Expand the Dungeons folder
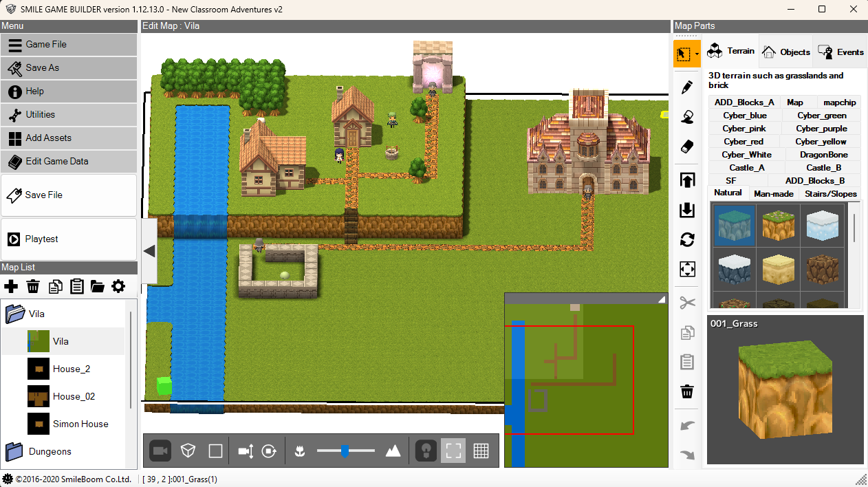The image size is (868, 487). coord(15,452)
